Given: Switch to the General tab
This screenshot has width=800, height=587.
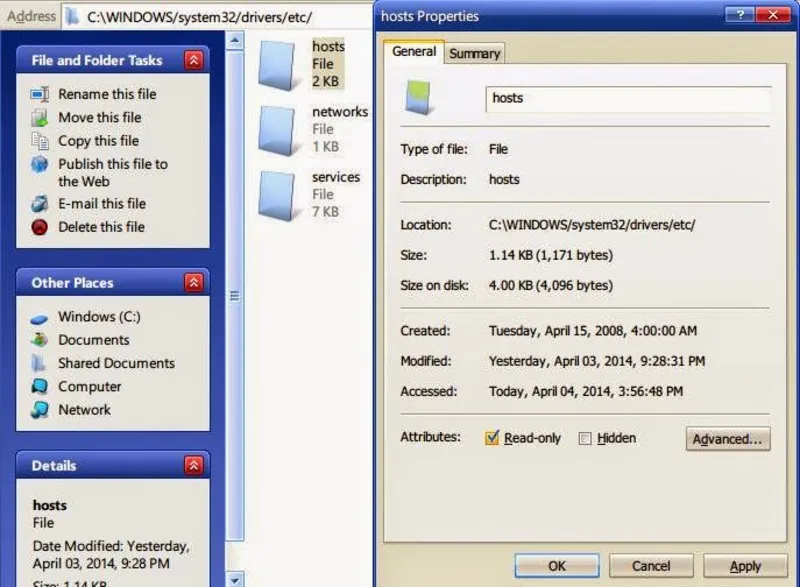Looking at the screenshot, I should click(414, 52).
